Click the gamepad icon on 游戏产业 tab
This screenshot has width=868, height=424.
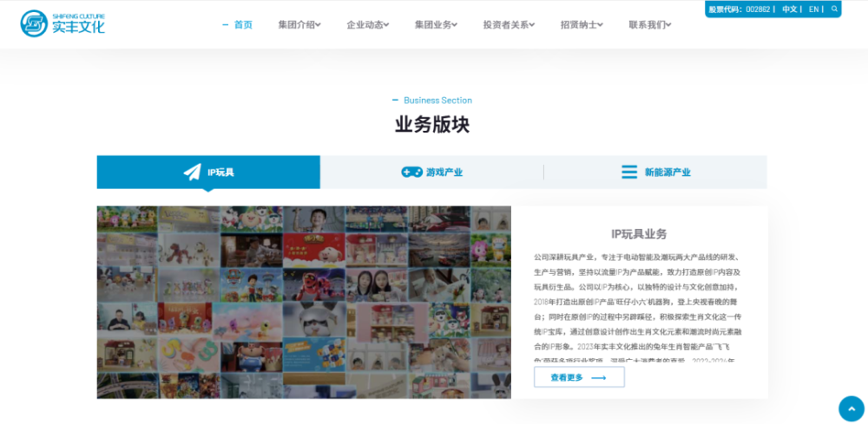click(x=411, y=172)
